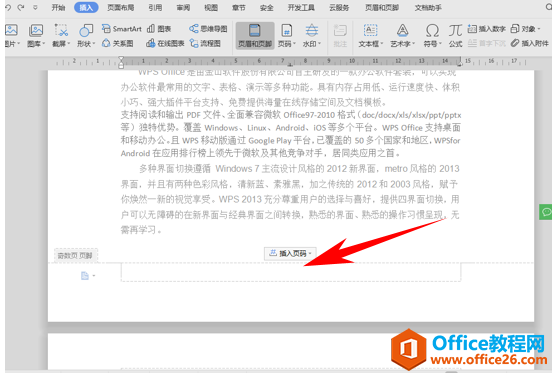Open the 页面布局 tab

pyautogui.click(x=121, y=7)
